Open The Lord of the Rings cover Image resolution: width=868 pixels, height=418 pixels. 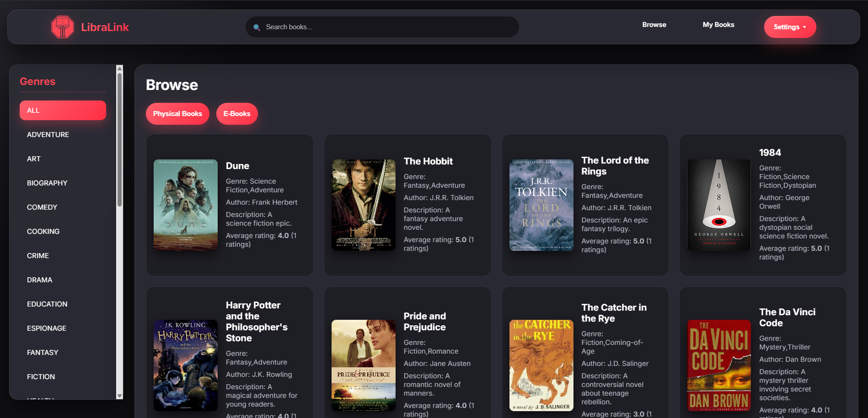pyautogui.click(x=541, y=205)
